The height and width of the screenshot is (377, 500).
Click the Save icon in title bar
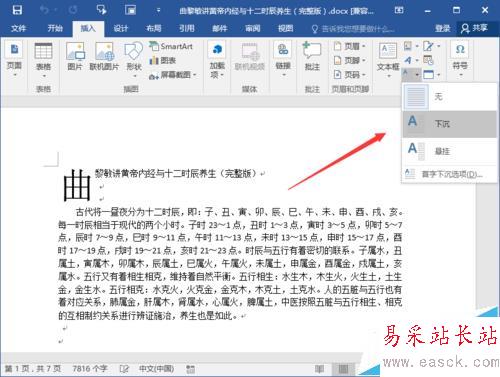17,10
